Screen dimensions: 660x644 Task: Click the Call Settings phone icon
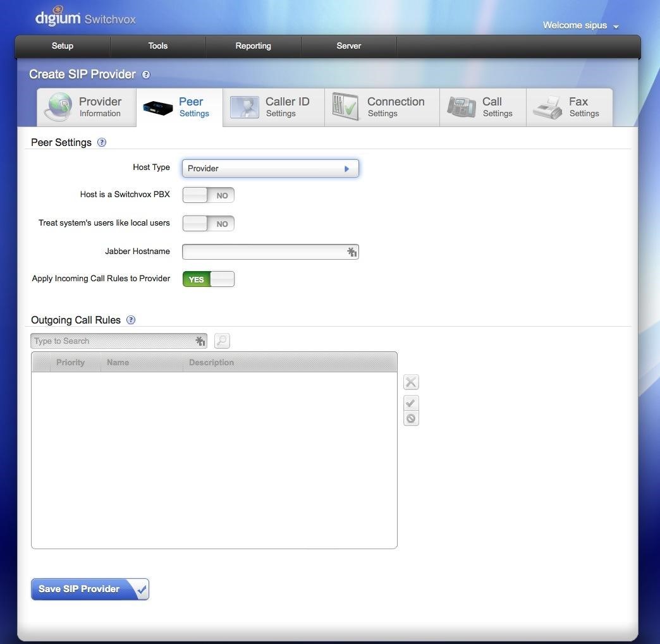(x=461, y=107)
